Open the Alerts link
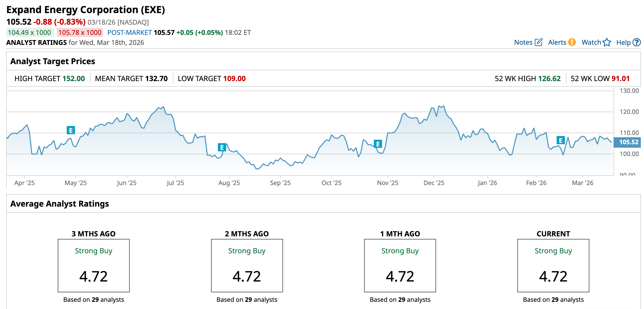 [557, 42]
